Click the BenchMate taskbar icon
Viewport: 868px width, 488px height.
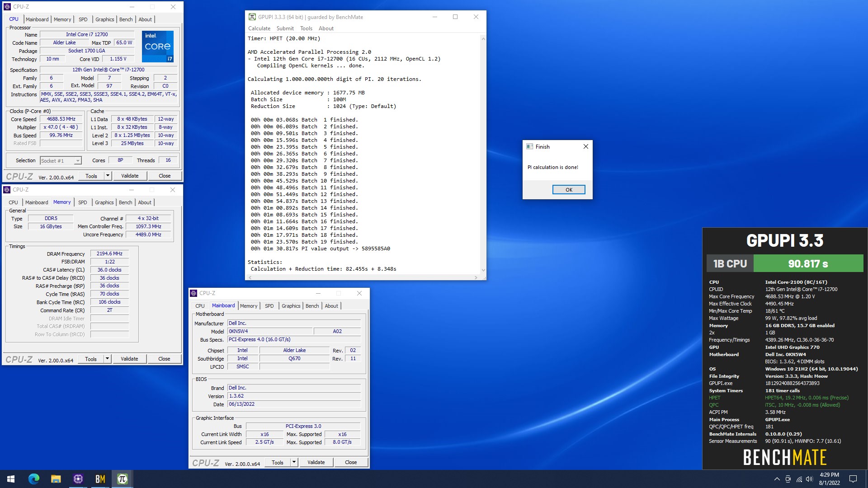pyautogui.click(x=100, y=479)
